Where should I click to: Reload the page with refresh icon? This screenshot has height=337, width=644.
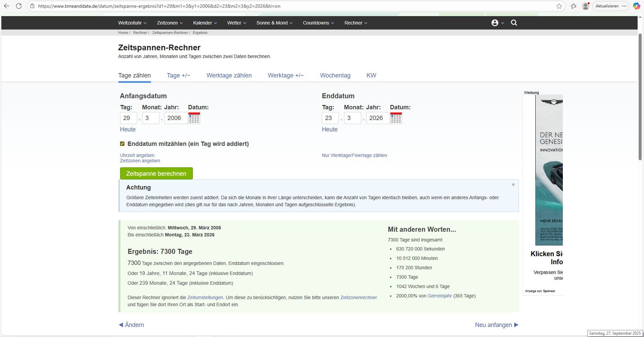(19, 6)
